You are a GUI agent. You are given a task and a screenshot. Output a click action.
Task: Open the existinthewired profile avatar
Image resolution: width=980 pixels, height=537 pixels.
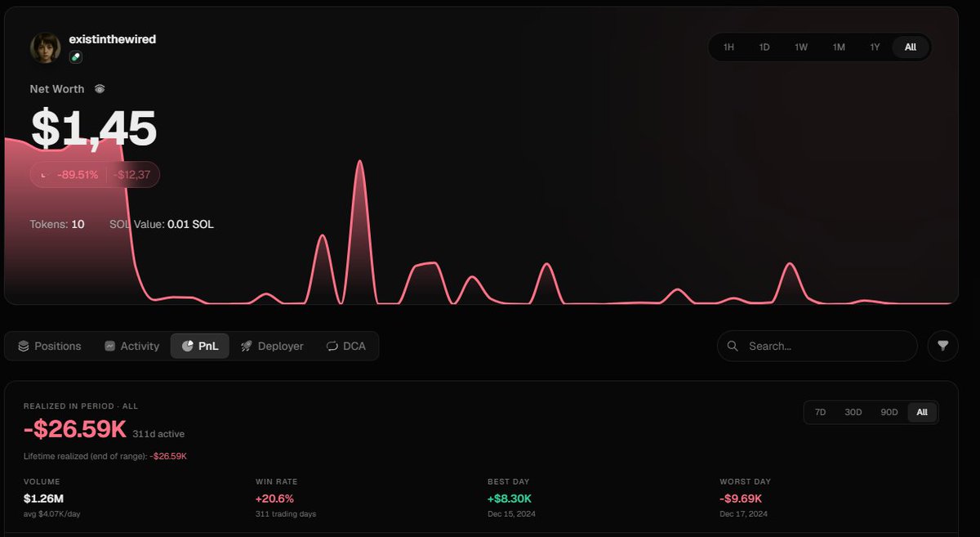coord(46,48)
